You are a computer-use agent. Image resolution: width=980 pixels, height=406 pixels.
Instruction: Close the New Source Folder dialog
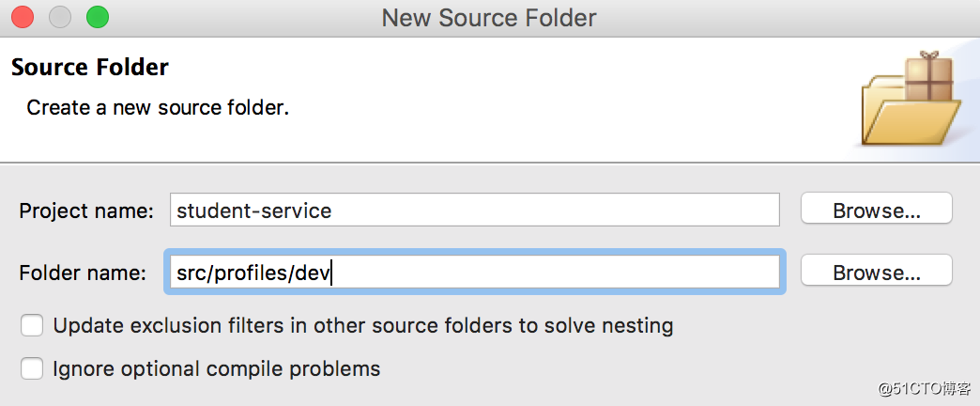23,17
